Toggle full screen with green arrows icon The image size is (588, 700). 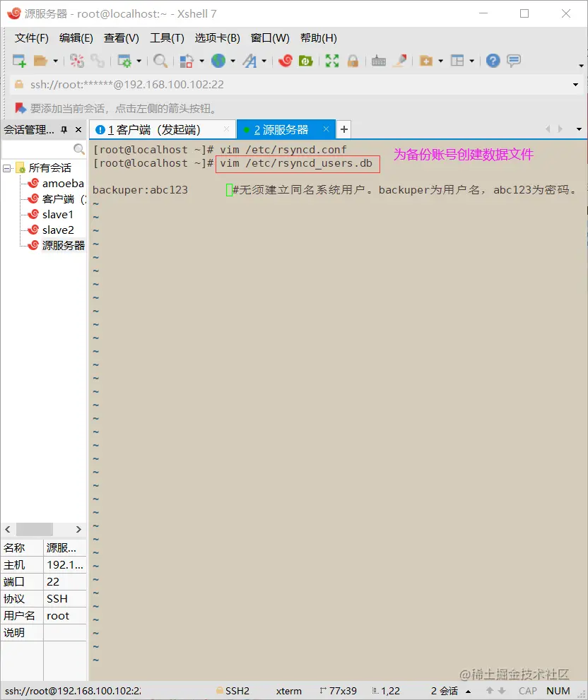(x=332, y=61)
